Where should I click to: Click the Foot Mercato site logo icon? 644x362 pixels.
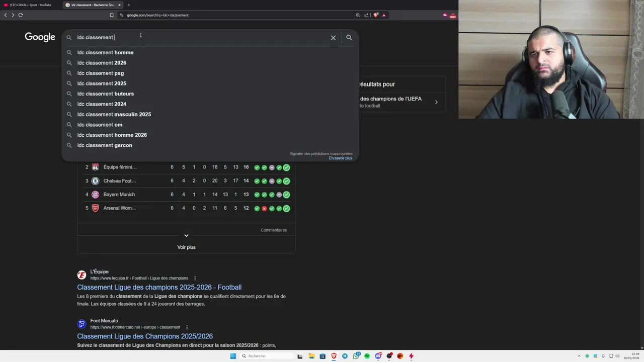(x=82, y=324)
